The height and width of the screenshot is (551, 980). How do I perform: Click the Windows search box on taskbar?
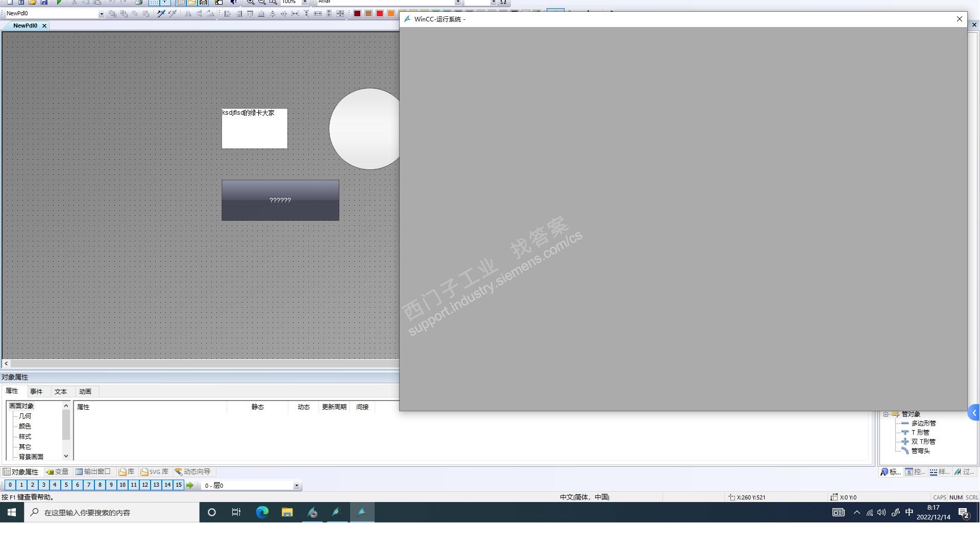tap(112, 512)
